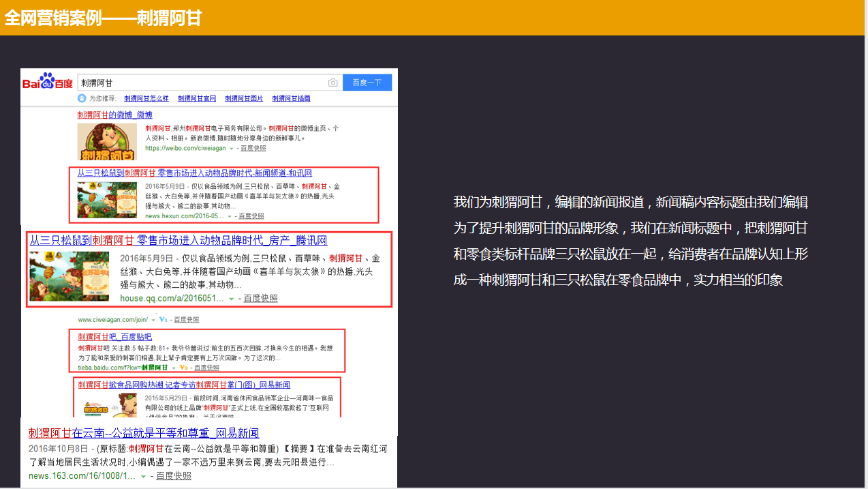Click the 百度一下 search button
Screen dimensions: 868x489
pos(367,83)
